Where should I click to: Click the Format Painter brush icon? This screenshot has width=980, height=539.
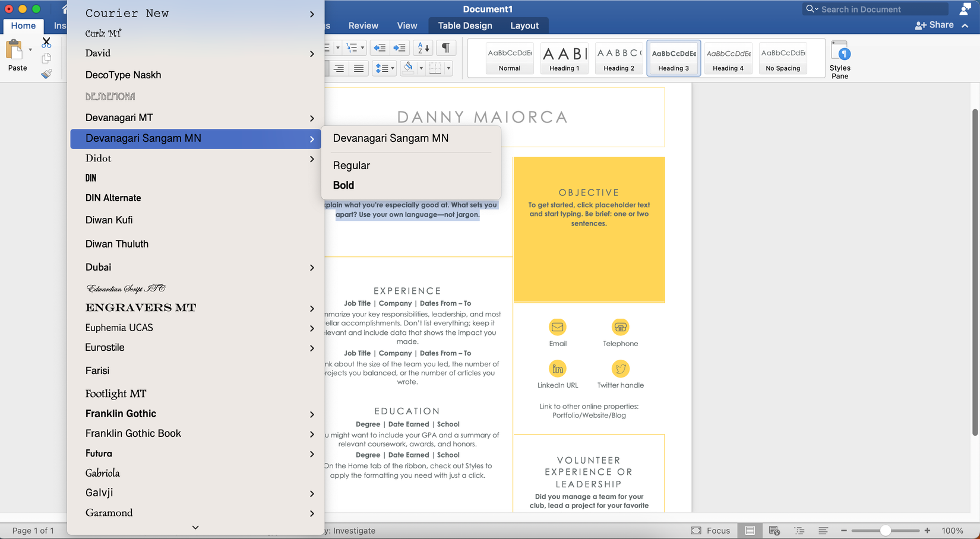click(46, 74)
